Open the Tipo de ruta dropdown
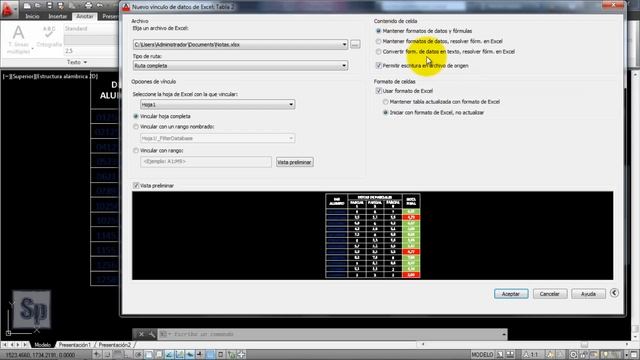Screen dimensions: 640x360 tap(240, 66)
